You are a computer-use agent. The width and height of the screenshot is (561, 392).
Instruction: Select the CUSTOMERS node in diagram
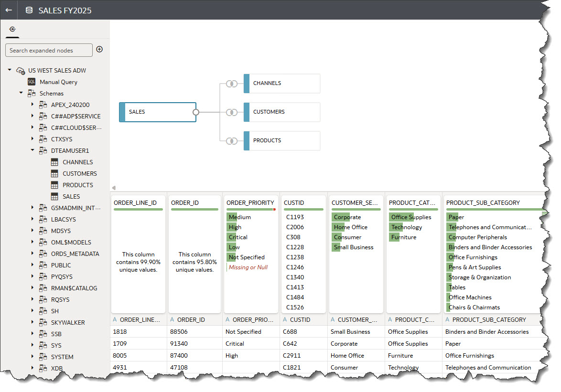coord(282,112)
